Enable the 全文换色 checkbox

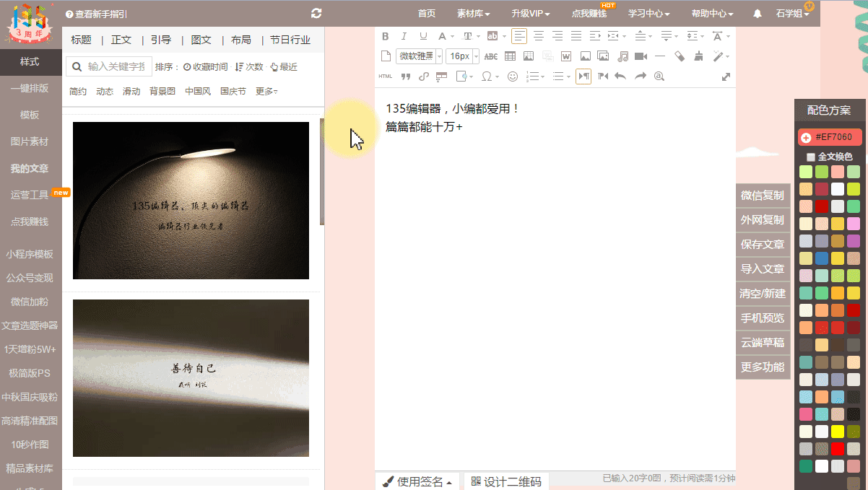[x=811, y=157]
